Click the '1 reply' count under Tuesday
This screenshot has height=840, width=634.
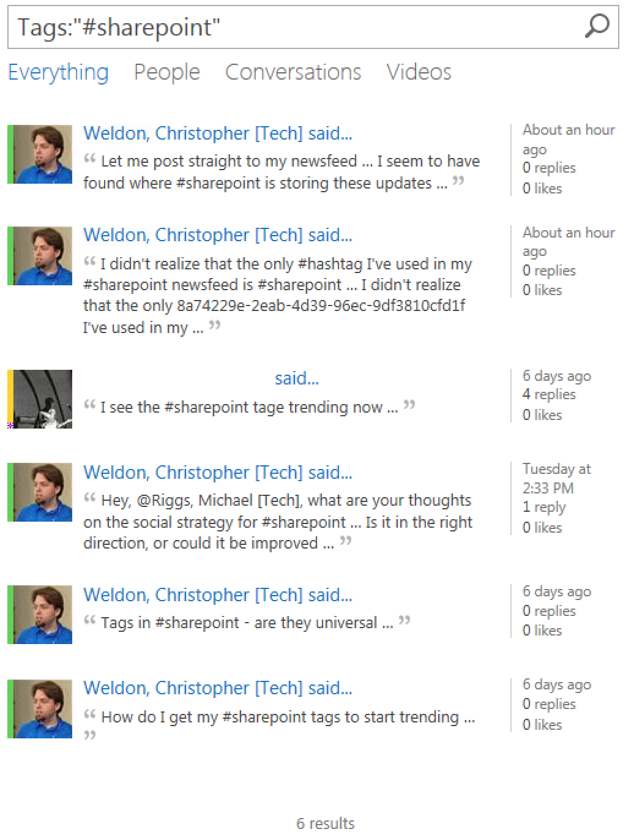click(544, 508)
